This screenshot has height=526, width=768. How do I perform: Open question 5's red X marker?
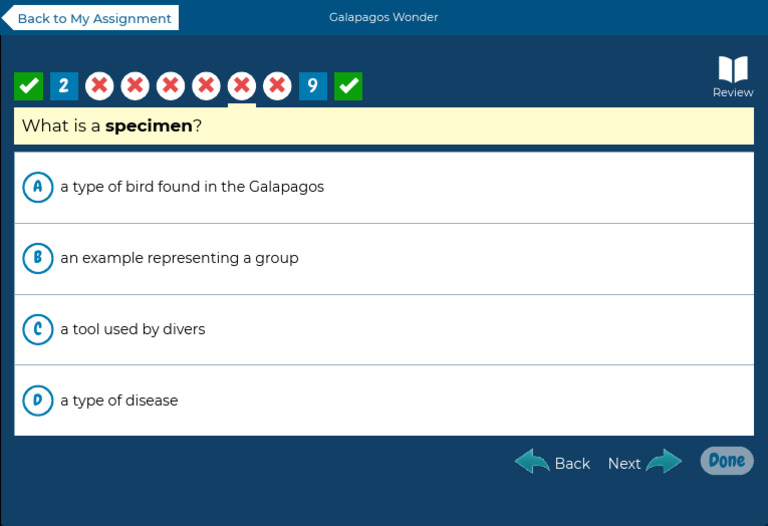(x=171, y=86)
